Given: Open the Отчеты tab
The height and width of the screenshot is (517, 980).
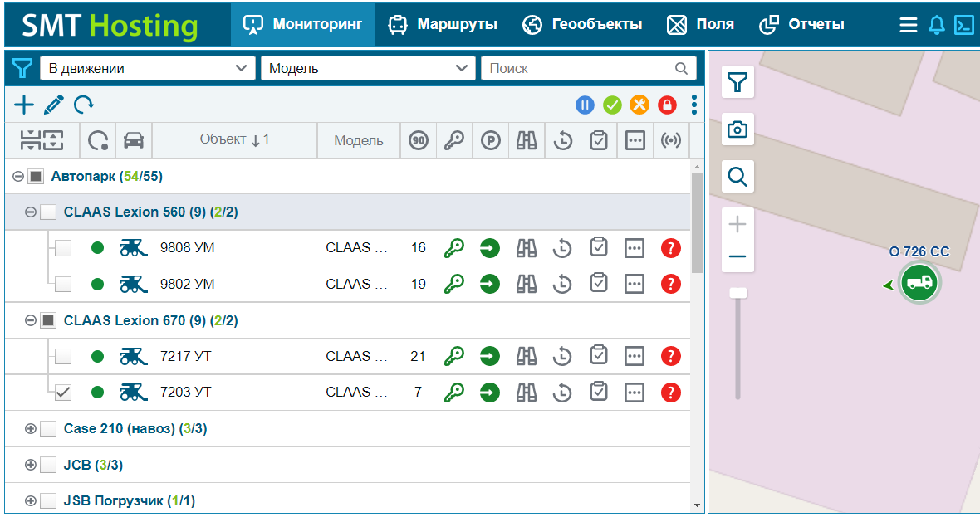Looking at the screenshot, I should pyautogui.click(x=802, y=24).
